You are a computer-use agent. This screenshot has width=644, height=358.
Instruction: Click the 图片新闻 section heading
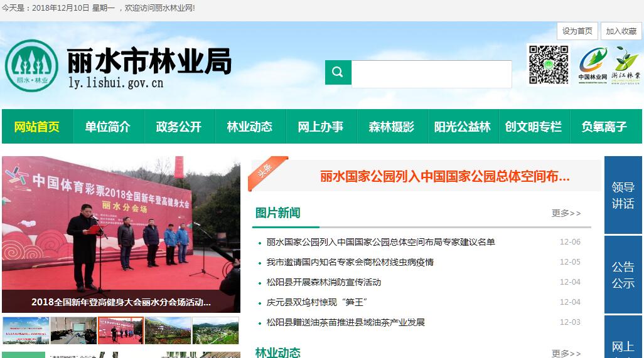pos(277,213)
